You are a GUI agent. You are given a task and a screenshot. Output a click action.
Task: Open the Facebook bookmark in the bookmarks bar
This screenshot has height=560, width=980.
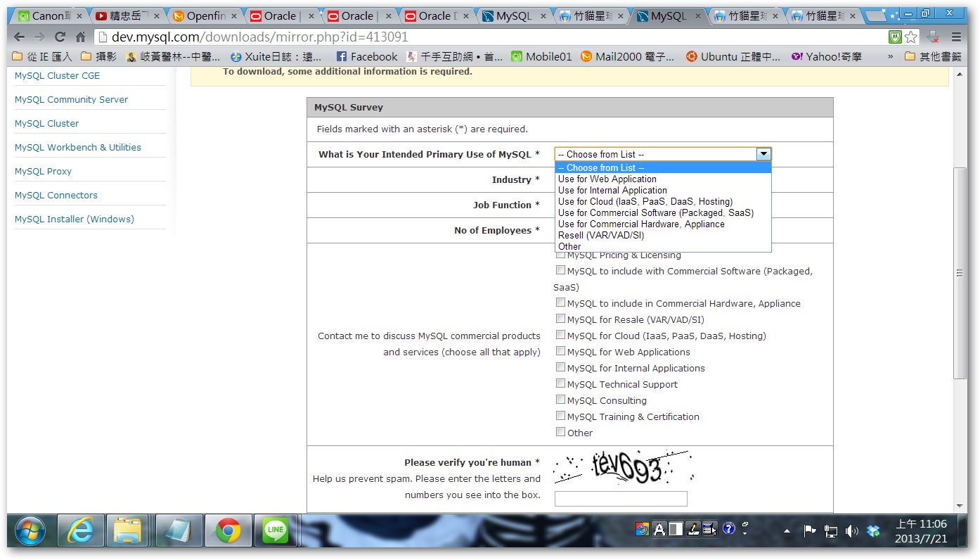(x=366, y=57)
